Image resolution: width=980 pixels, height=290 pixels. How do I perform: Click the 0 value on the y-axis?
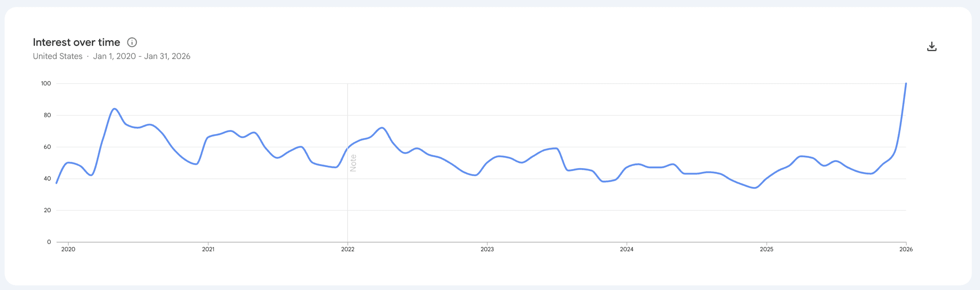[x=49, y=242]
